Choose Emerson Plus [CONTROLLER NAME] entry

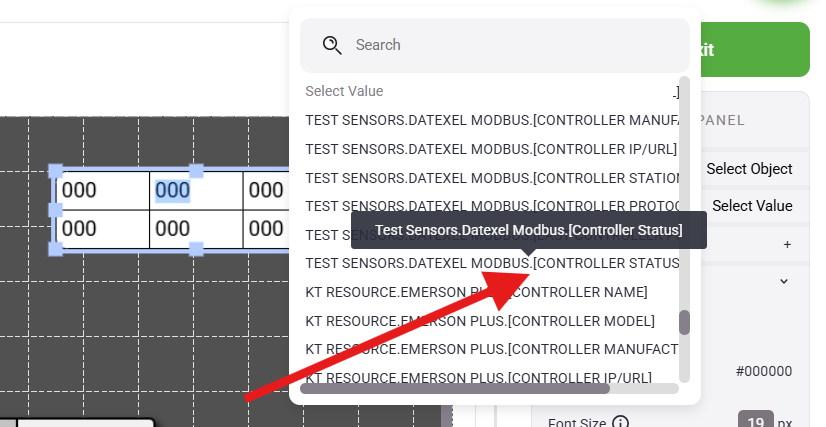tap(476, 292)
